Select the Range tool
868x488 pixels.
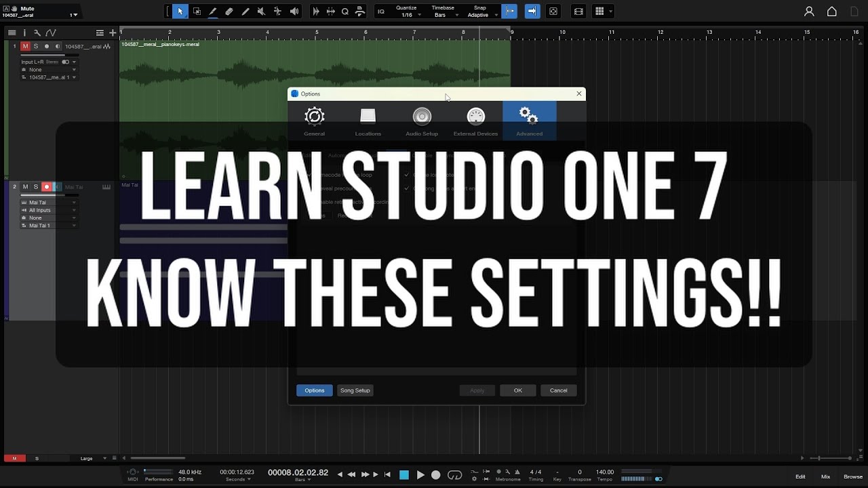point(197,12)
